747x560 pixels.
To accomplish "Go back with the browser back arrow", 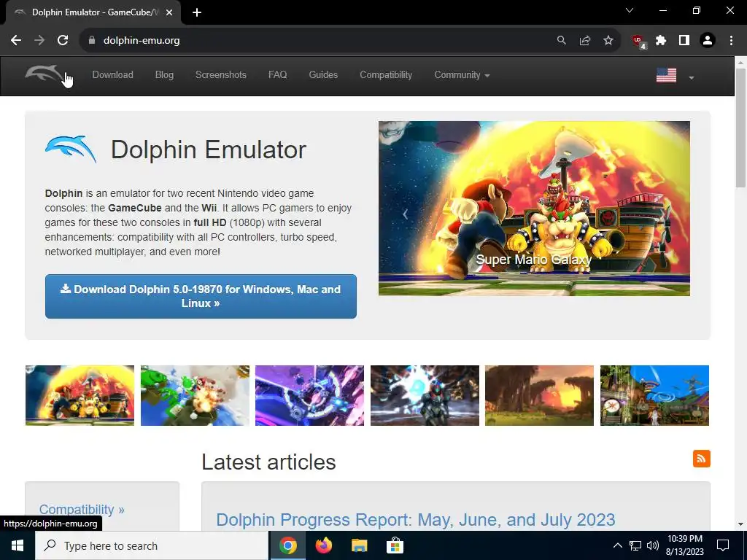I will (x=16, y=41).
